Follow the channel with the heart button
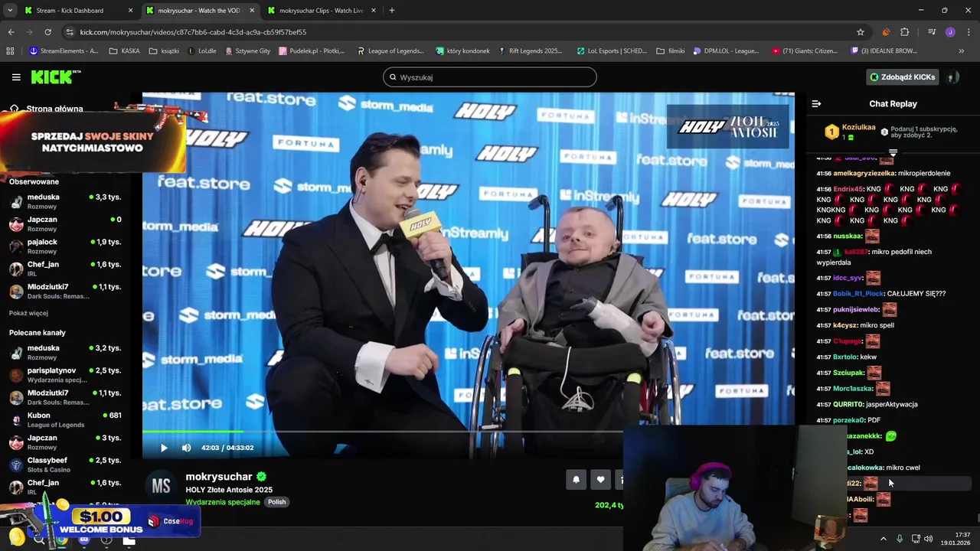This screenshot has height=551, width=980. [x=600, y=480]
